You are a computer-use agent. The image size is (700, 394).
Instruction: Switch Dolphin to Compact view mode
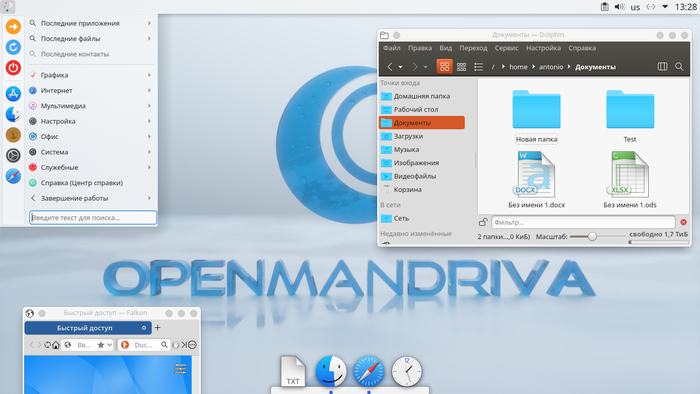[461, 66]
